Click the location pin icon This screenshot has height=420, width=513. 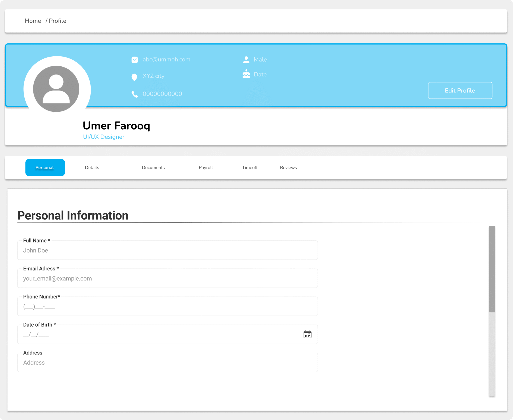click(134, 77)
